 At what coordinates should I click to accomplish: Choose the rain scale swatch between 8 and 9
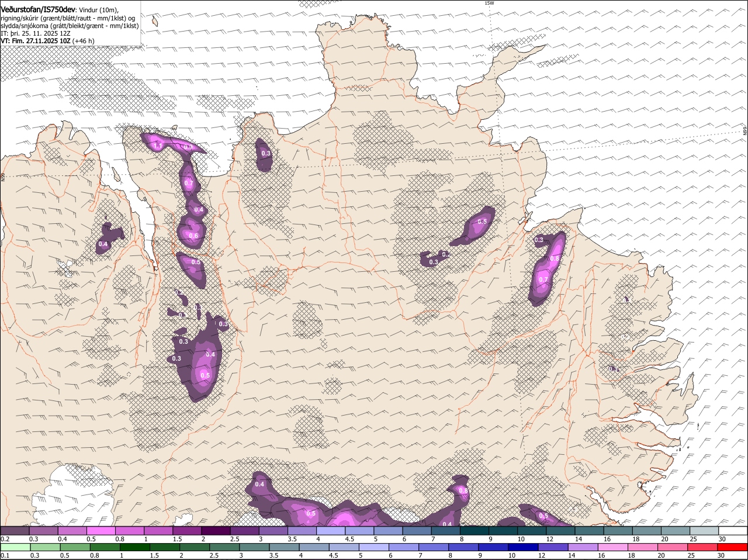point(463,548)
